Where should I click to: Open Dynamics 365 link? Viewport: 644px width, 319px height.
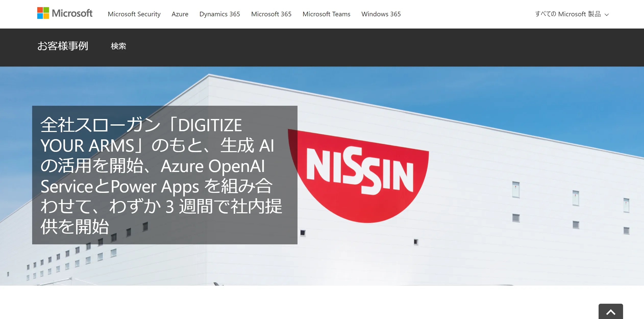tap(220, 14)
